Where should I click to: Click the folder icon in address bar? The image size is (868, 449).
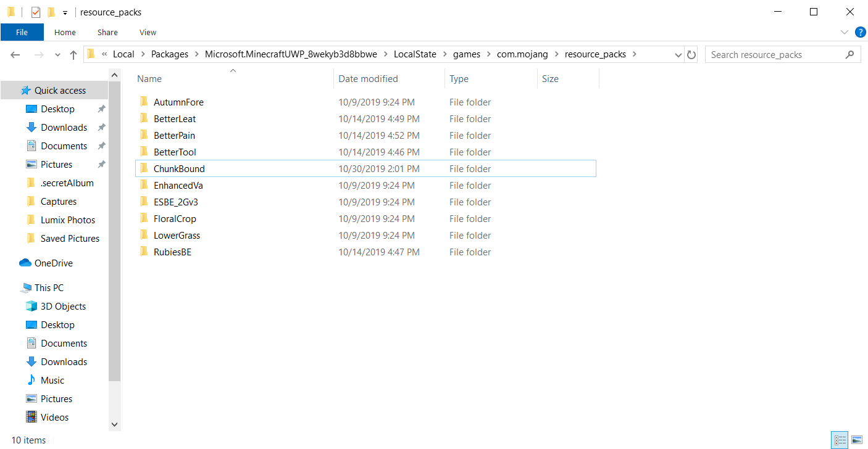[91, 54]
